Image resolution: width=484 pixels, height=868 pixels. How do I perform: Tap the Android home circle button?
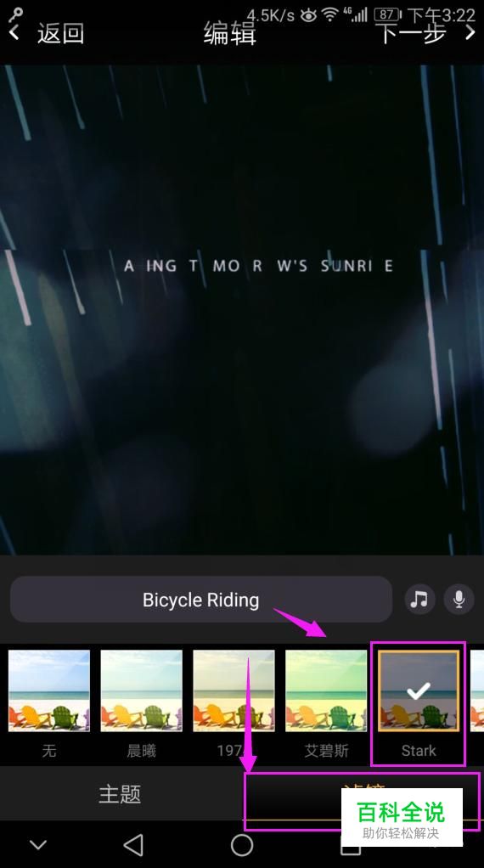tap(242, 845)
